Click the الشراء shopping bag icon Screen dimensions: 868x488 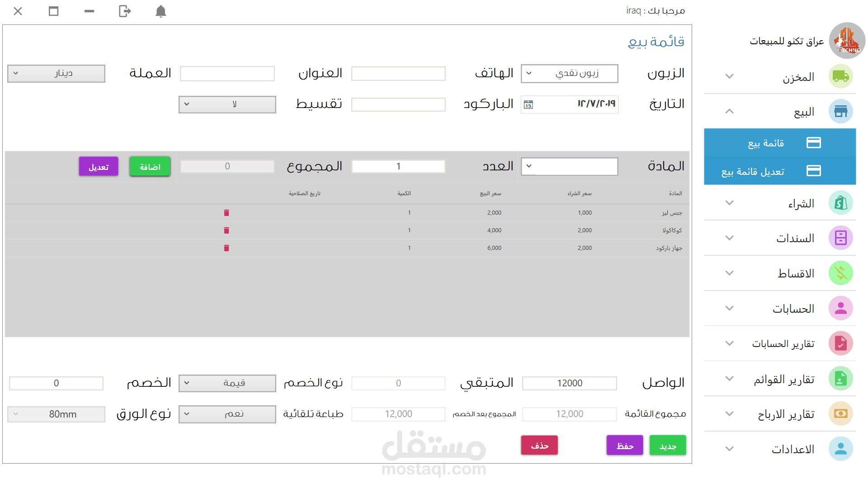click(x=840, y=203)
